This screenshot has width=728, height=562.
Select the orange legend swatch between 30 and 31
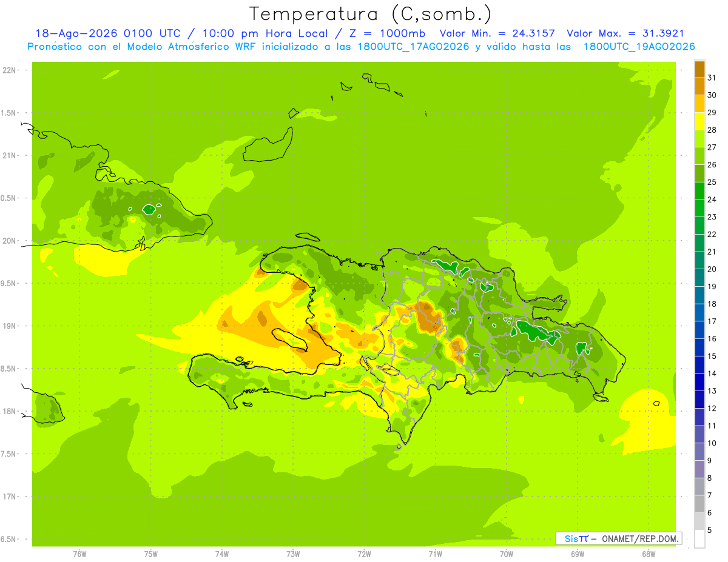pyautogui.click(x=699, y=86)
